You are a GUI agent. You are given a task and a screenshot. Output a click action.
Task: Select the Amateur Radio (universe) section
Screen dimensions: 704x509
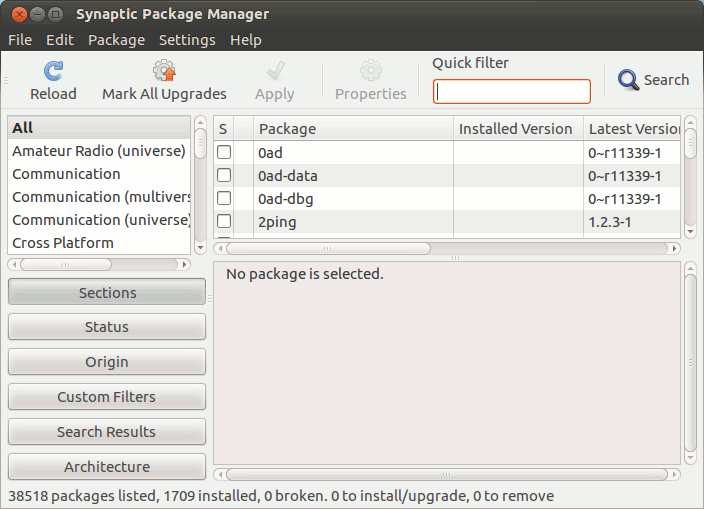[x=98, y=151]
